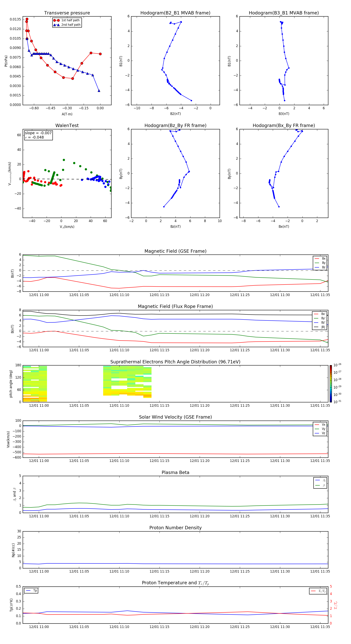The image size is (351, 644).
Task: Click the "Hodogram(B3_B1 MVAB frame)" title
Action: (x=284, y=13)
